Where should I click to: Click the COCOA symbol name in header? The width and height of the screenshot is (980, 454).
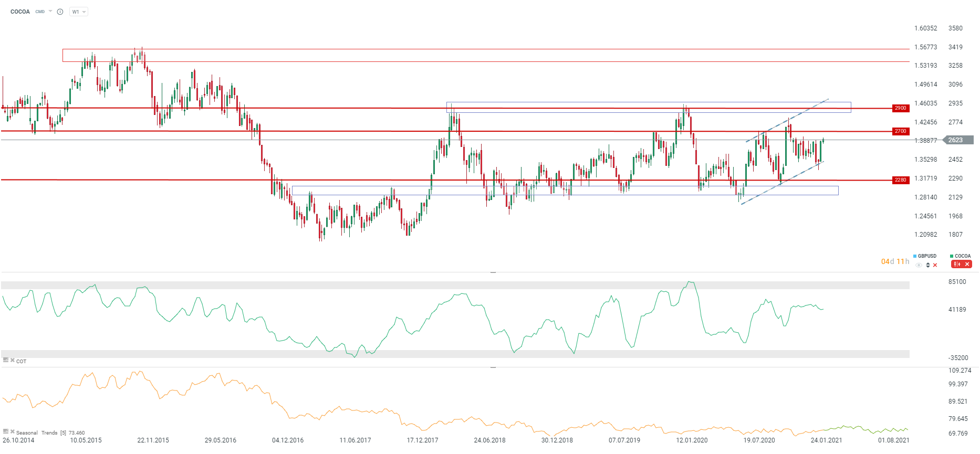click(x=20, y=12)
